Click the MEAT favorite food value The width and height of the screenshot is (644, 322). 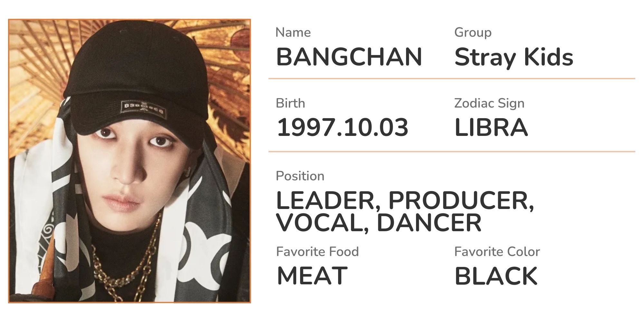312,276
